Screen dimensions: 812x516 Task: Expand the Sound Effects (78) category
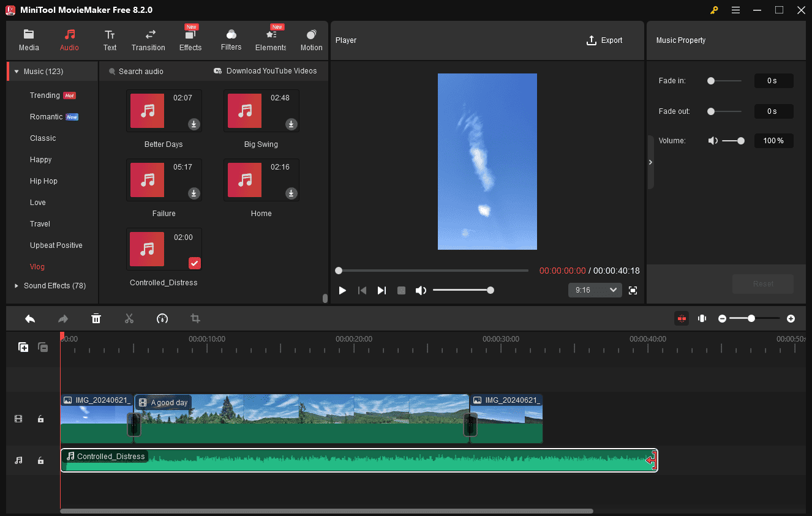17,286
